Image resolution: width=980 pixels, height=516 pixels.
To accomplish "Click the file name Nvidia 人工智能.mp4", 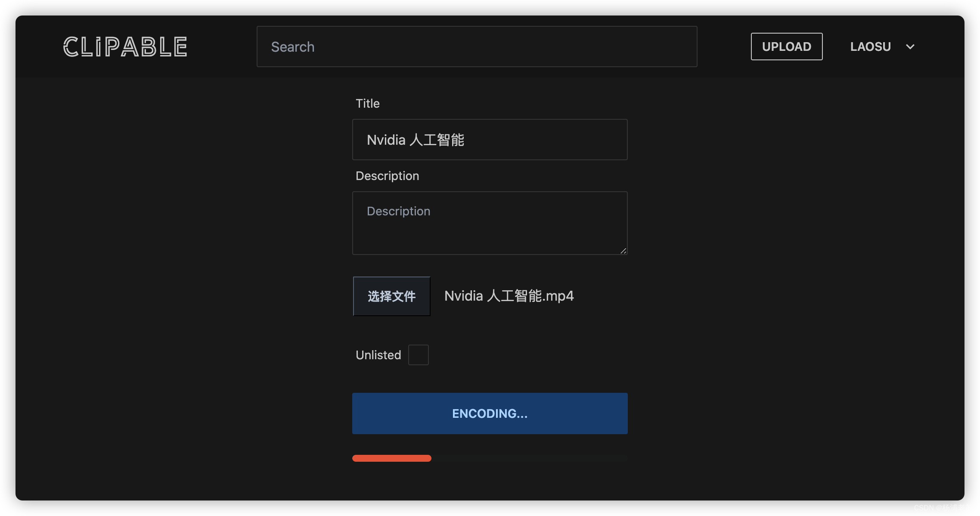I will [509, 296].
